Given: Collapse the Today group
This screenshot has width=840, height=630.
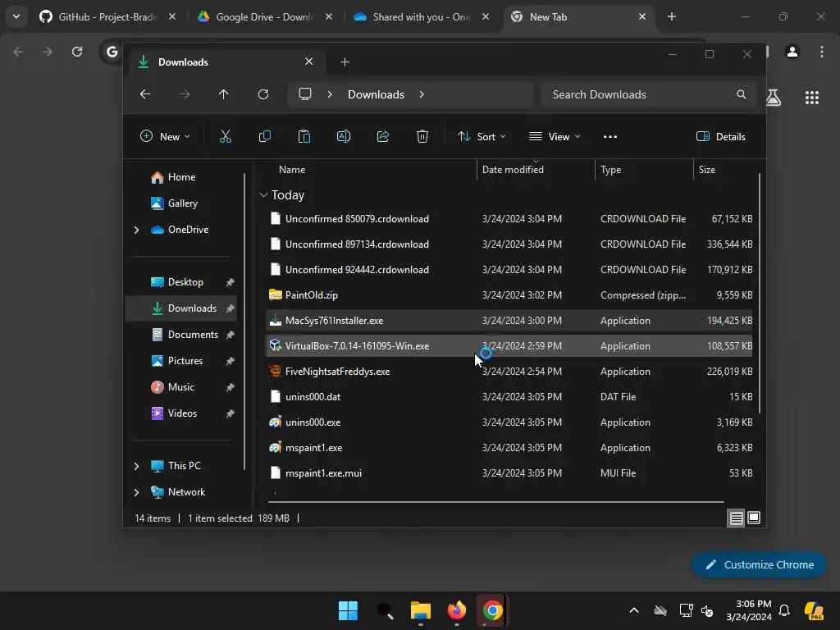Looking at the screenshot, I should [263, 195].
